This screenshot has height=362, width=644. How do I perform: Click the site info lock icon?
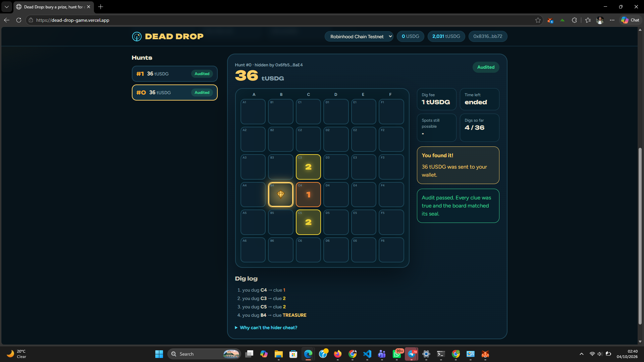pyautogui.click(x=31, y=20)
